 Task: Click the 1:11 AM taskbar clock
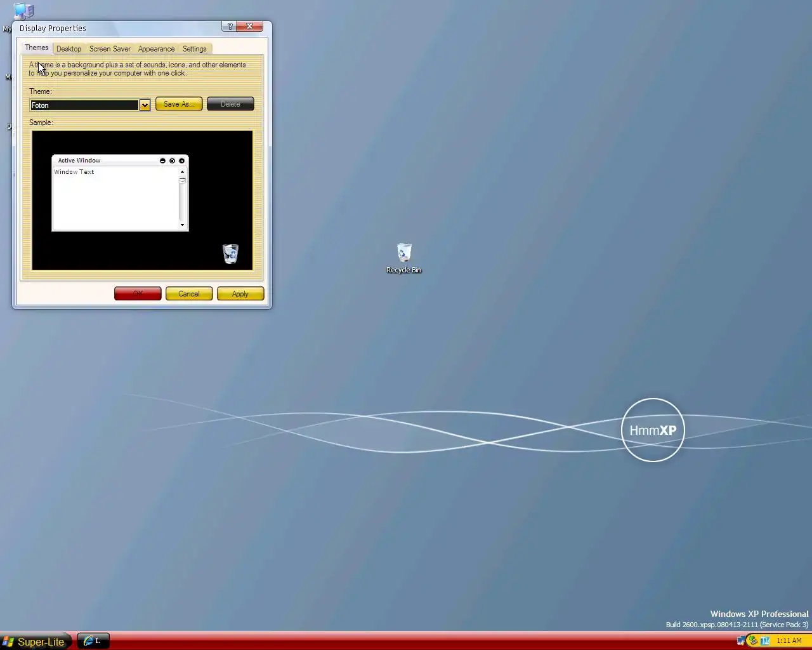click(x=789, y=640)
